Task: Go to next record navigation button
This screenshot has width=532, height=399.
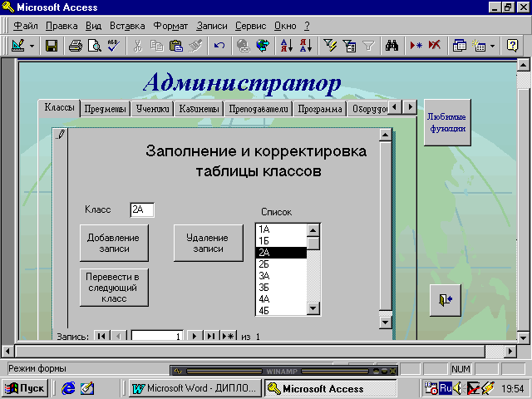Action: [195, 336]
